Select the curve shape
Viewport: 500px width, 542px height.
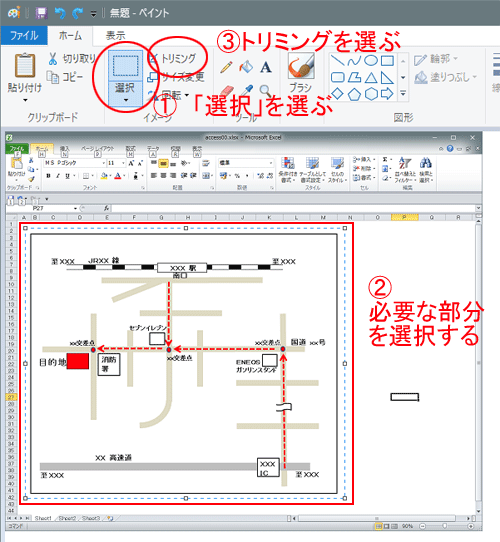point(354,60)
